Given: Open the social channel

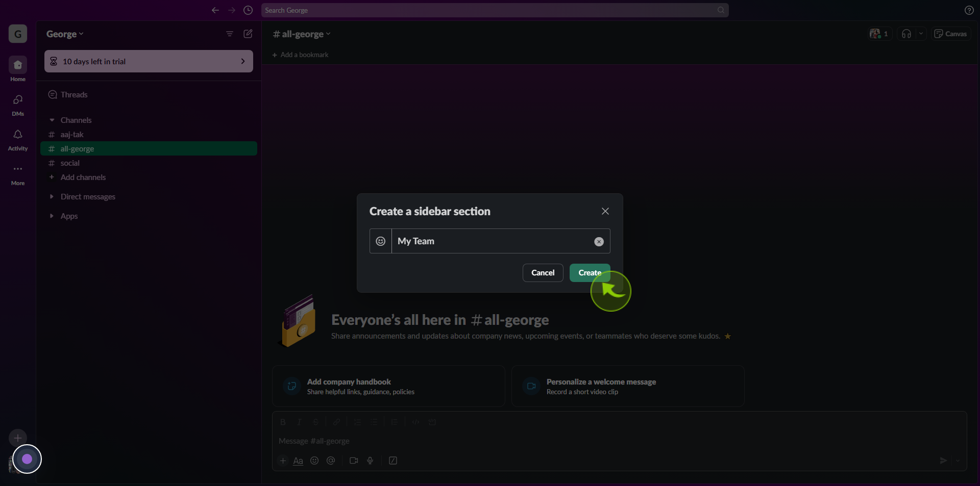Looking at the screenshot, I should coord(149,163).
